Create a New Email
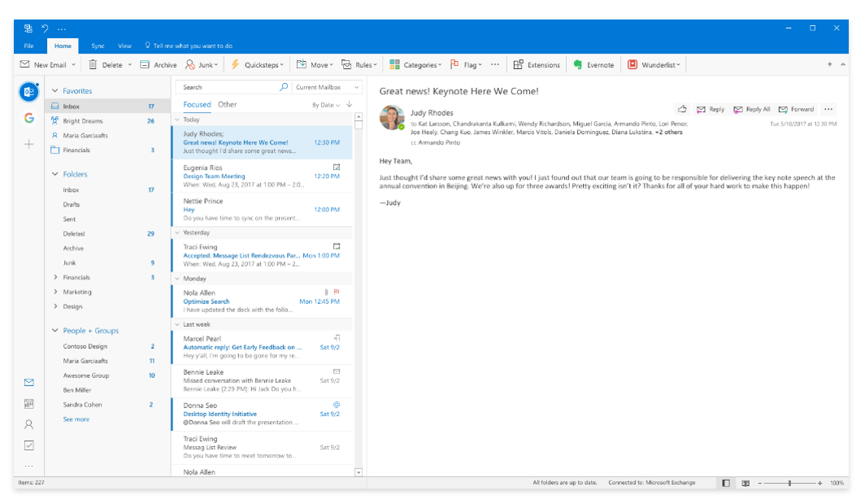The width and height of the screenshot is (865, 504). click(x=42, y=64)
